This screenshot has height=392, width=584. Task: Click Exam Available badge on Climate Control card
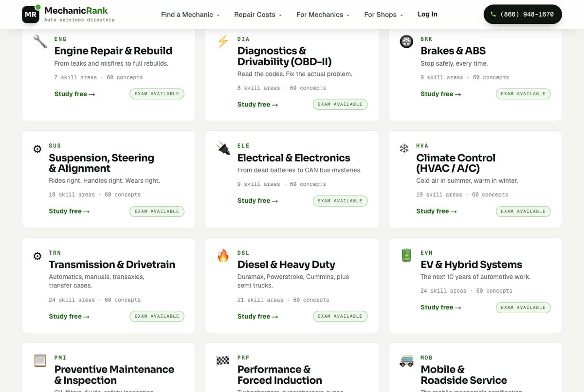[x=523, y=212]
